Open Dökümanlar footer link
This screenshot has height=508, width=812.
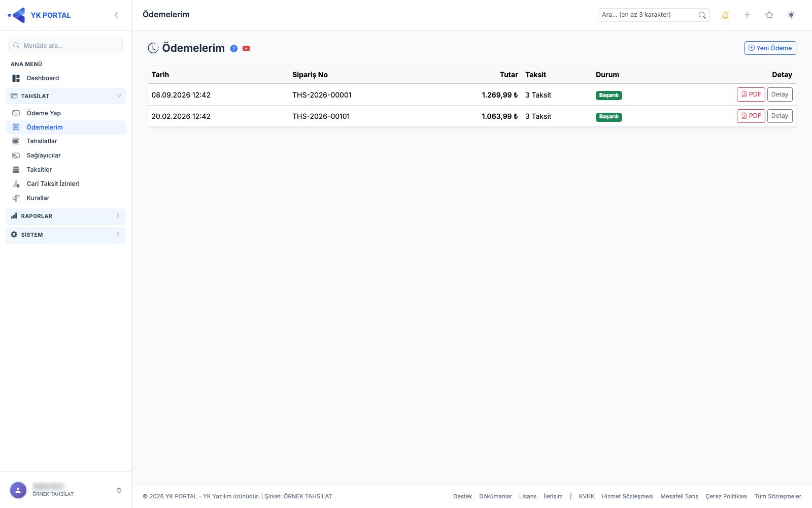(x=495, y=496)
